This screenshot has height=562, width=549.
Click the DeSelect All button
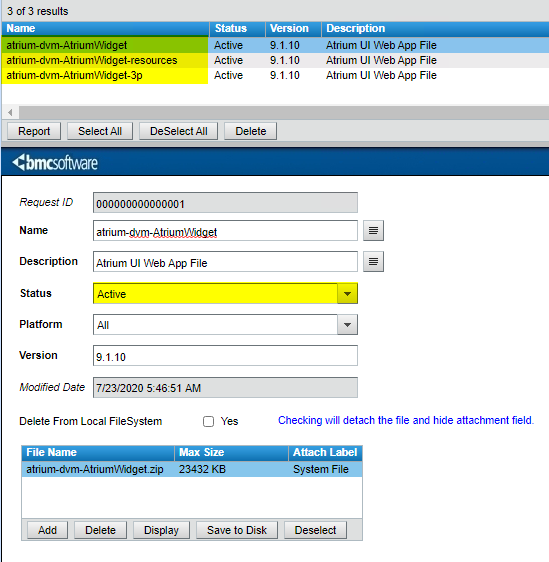click(178, 131)
